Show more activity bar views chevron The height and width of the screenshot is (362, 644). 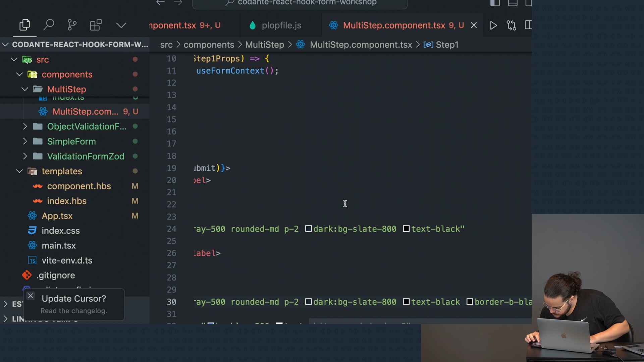121,25
